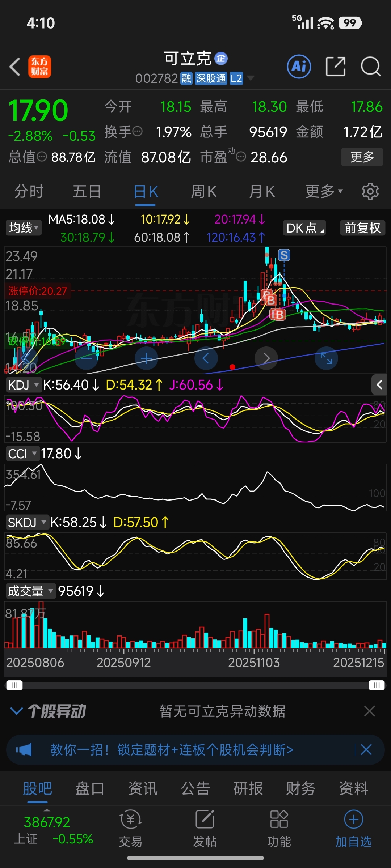The width and height of the screenshot is (391, 868).
Task: Dismiss the 个股异动 notice
Action: click(x=369, y=711)
